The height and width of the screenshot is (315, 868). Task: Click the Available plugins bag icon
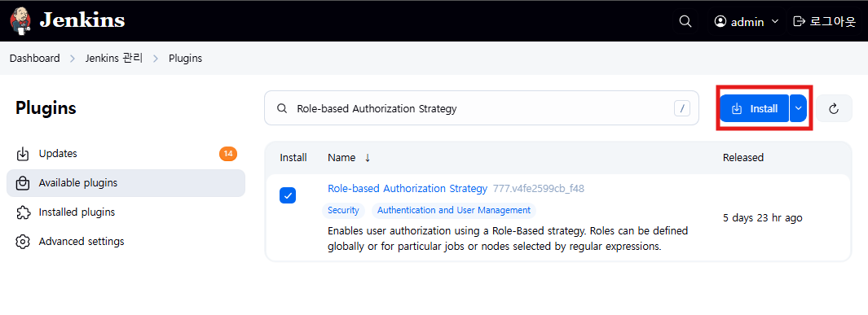coord(23,183)
